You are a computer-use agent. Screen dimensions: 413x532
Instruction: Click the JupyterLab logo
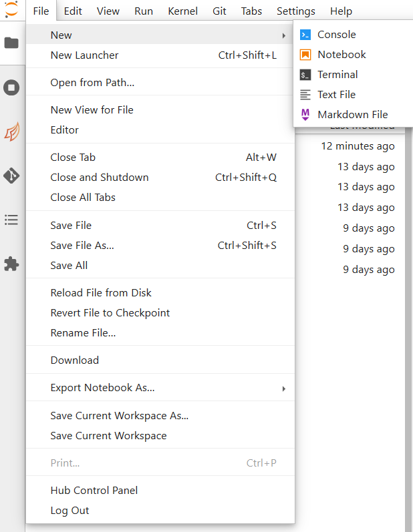(11, 11)
